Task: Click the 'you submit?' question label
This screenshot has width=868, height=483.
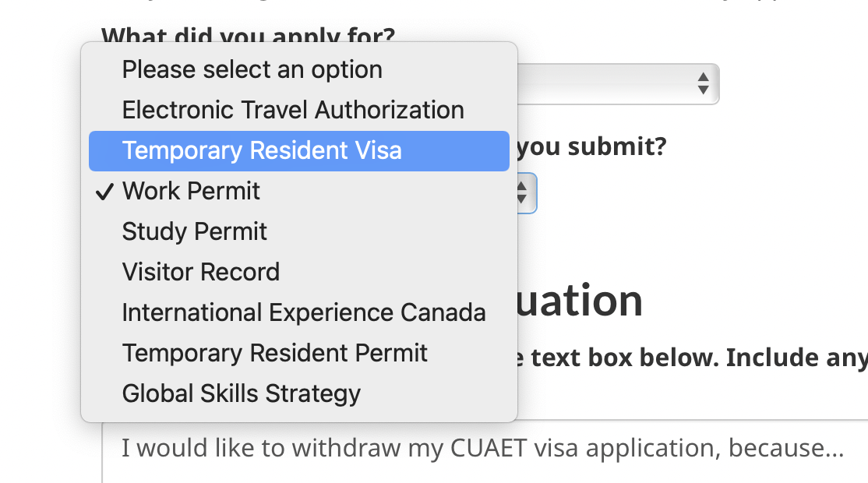Action: [591, 146]
